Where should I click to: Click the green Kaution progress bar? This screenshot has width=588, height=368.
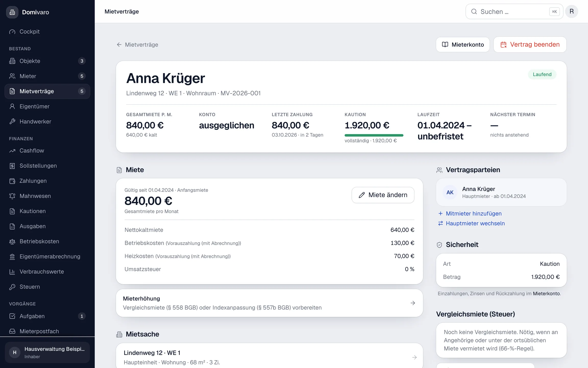[x=374, y=135]
